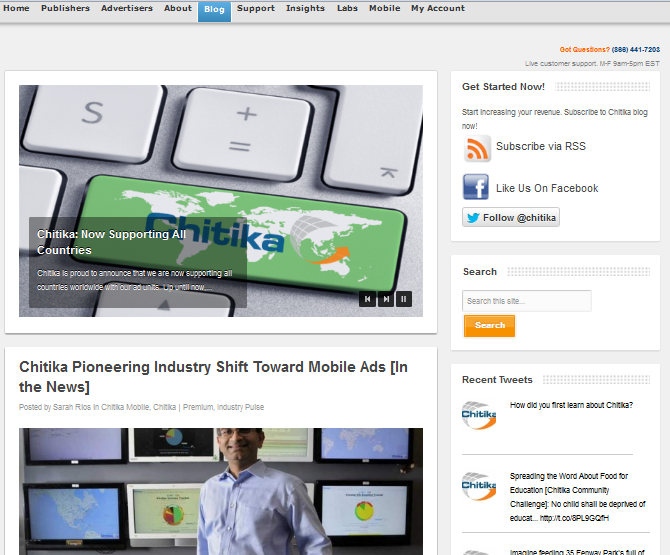Open the Mobile menu item
This screenshot has width=670, height=555.
coord(385,9)
